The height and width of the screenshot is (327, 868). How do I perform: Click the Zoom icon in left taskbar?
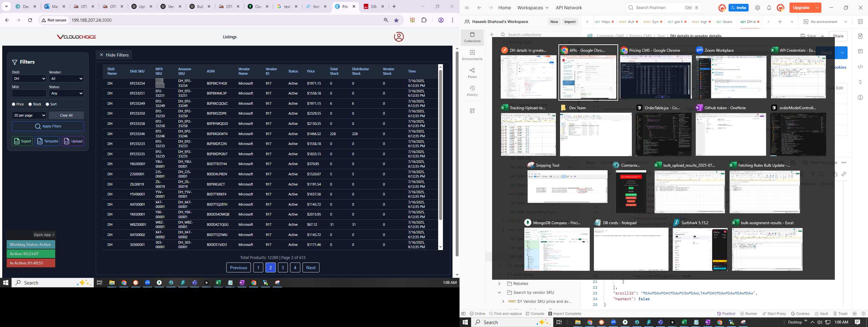pos(147,283)
